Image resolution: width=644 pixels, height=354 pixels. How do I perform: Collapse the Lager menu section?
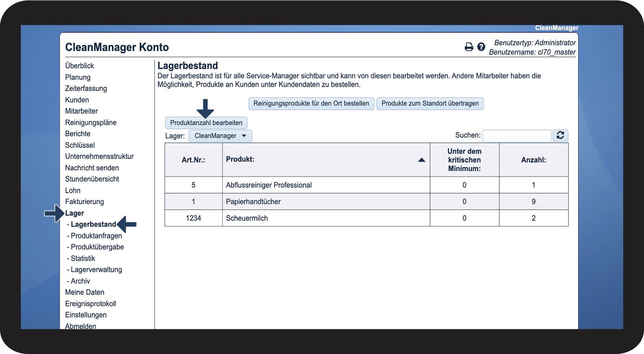pyautogui.click(x=75, y=213)
